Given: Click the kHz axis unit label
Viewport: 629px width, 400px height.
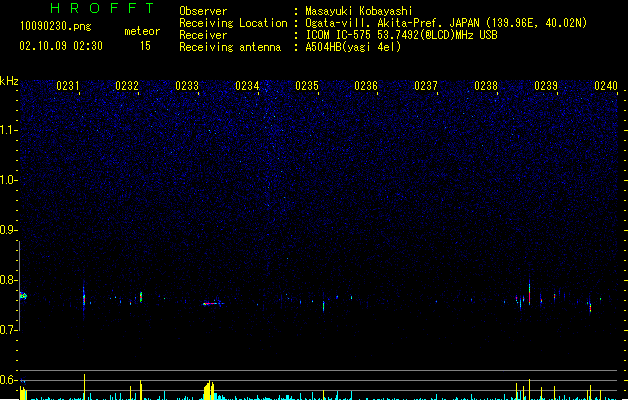Looking at the screenshot, I should coord(9,81).
